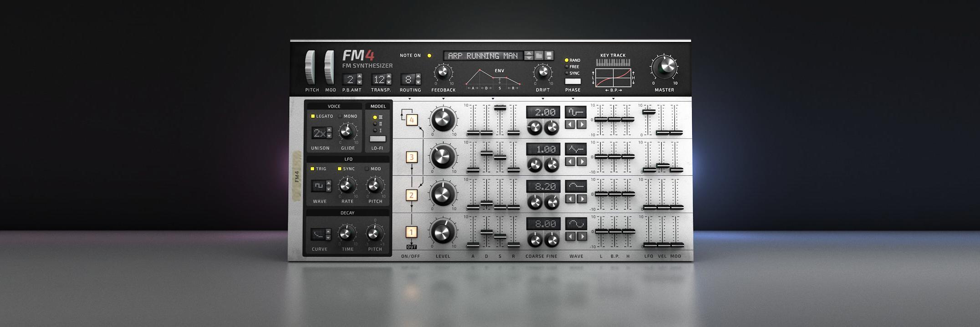Click the ARP RUNNING MAN preset name display
The height and width of the screenshot is (327, 980).
tap(483, 56)
